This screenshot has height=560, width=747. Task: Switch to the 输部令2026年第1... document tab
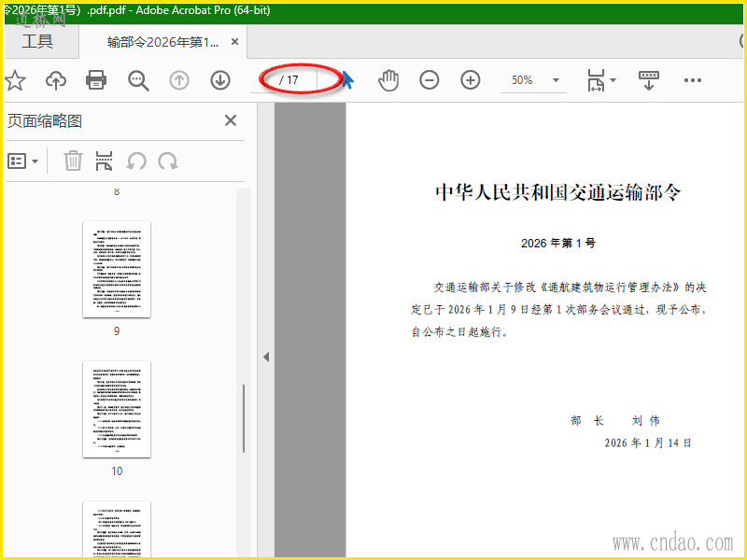click(x=162, y=42)
